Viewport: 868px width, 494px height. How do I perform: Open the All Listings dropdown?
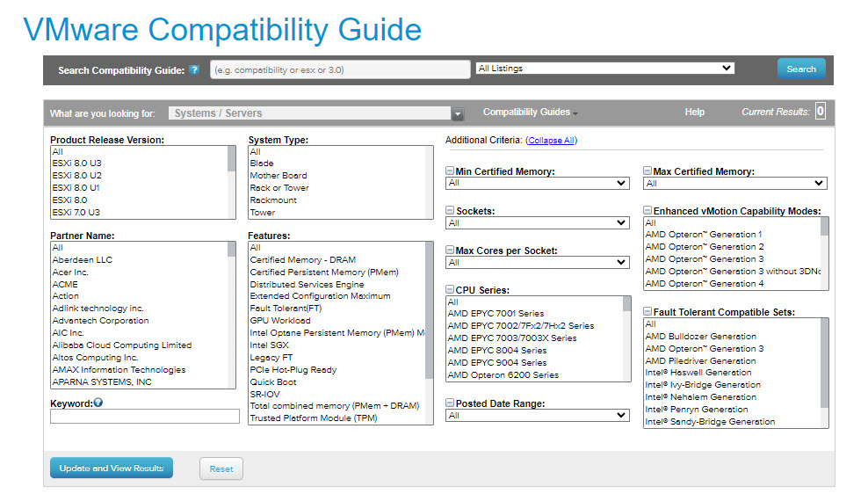[605, 68]
